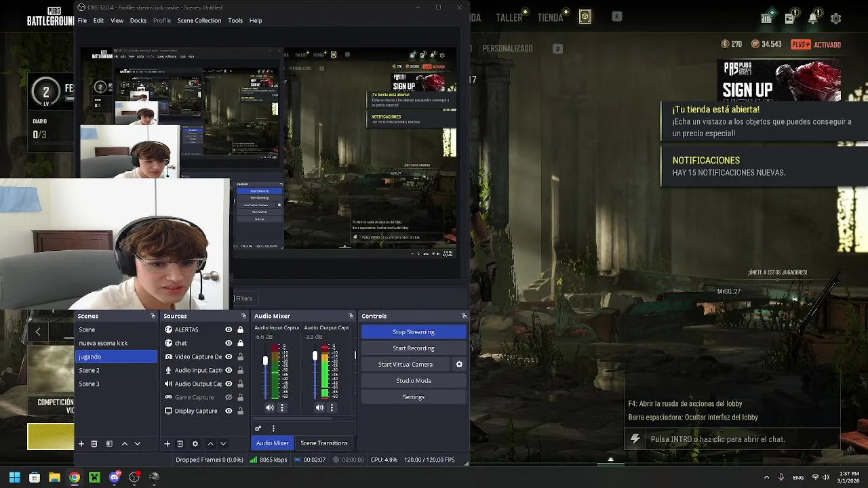The width and height of the screenshot is (868, 488).
Task: Hide the ALERTAS source
Action: point(229,329)
